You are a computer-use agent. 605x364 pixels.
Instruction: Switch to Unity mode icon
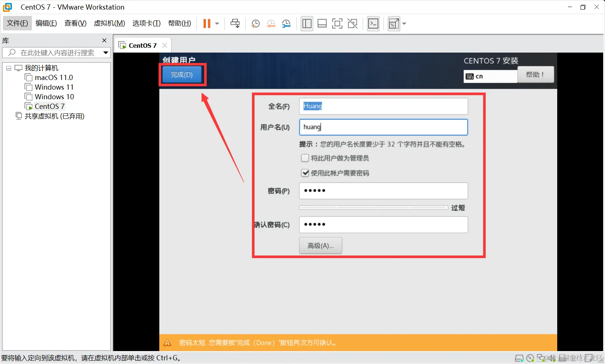click(353, 24)
